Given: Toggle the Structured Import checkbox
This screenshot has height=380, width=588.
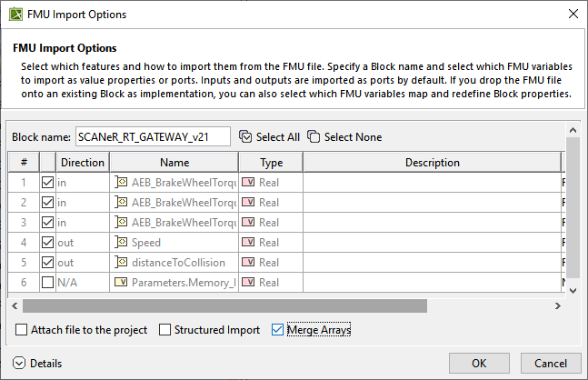Looking at the screenshot, I should pos(164,330).
